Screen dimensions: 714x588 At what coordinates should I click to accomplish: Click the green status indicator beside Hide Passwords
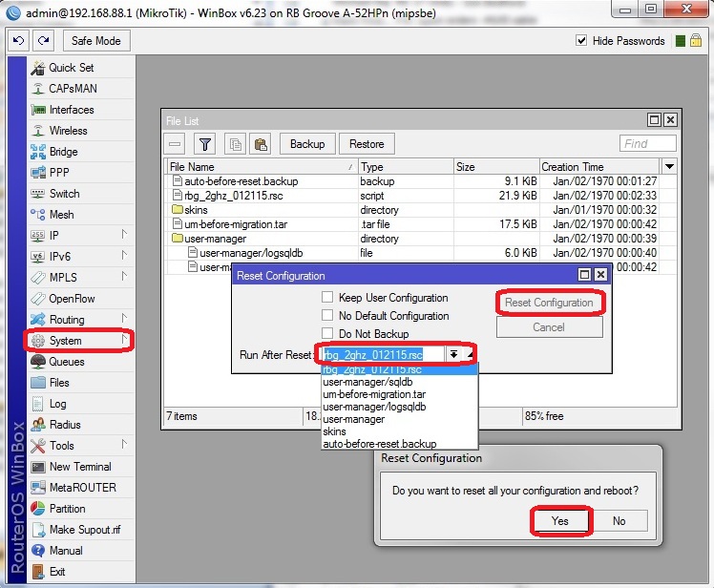[681, 41]
